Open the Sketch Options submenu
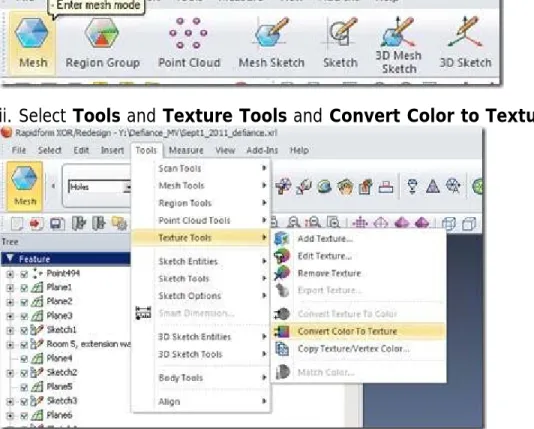Viewport: 534px width, 429px height. (x=201, y=296)
